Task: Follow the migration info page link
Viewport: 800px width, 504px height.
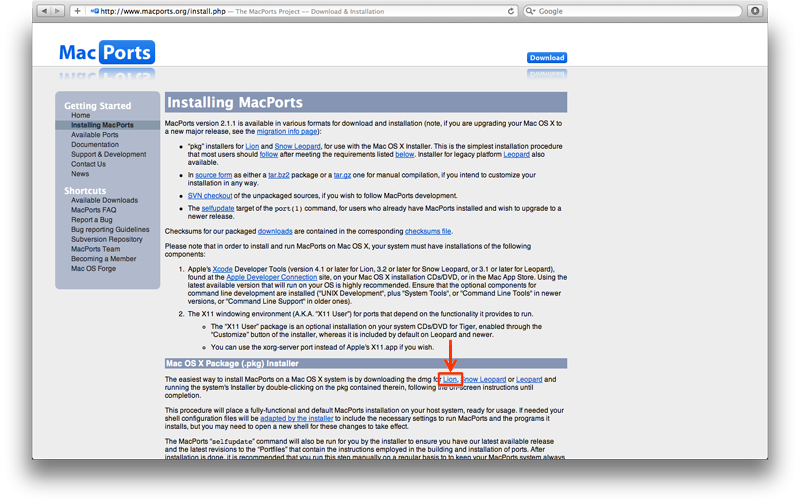Action: [287, 132]
